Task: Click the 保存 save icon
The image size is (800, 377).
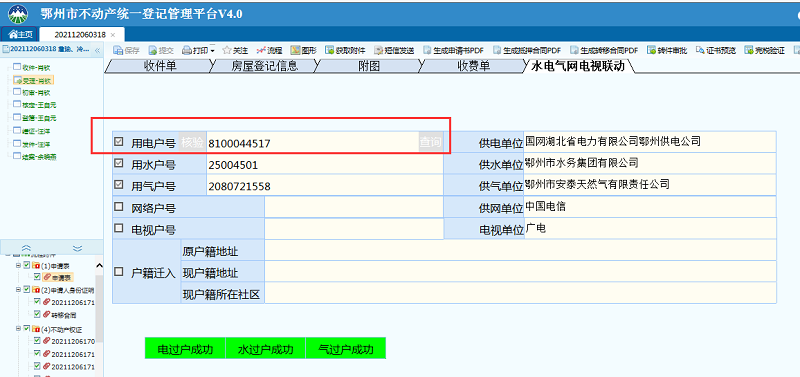Action: 118,51
